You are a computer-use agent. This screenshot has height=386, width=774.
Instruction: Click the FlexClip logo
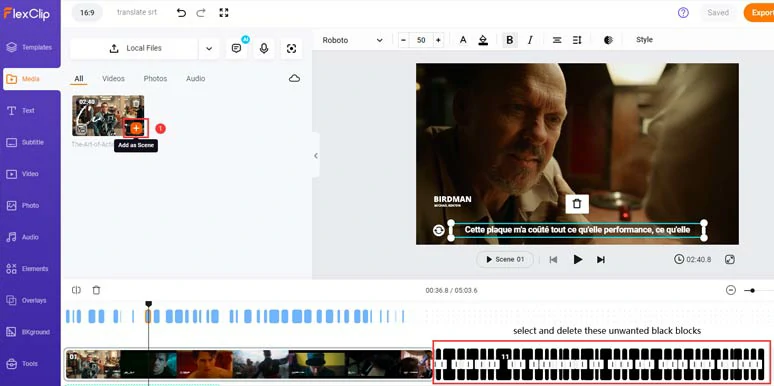[27, 13]
